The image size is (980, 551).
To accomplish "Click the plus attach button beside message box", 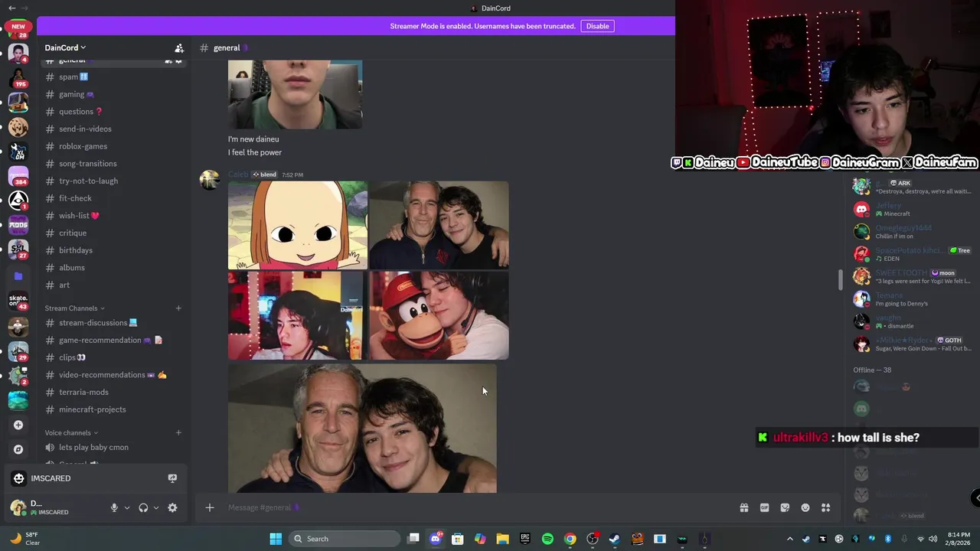I will [209, 507].
